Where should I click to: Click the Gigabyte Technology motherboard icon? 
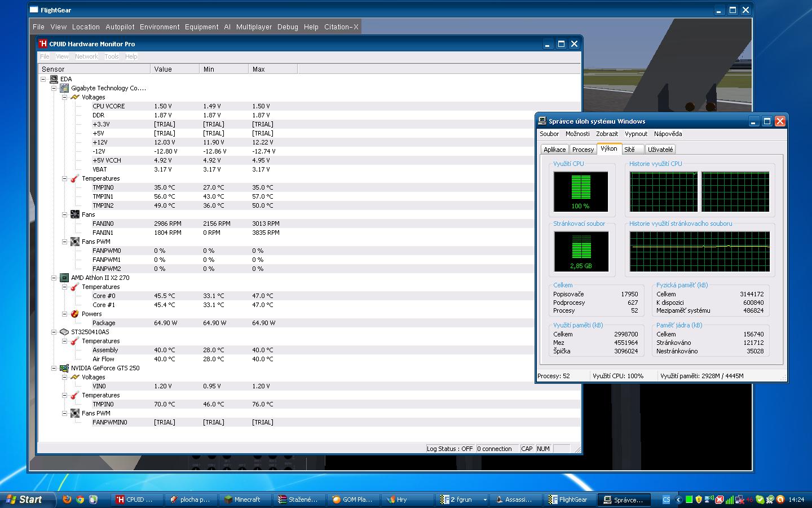click(x=64, y=88)
